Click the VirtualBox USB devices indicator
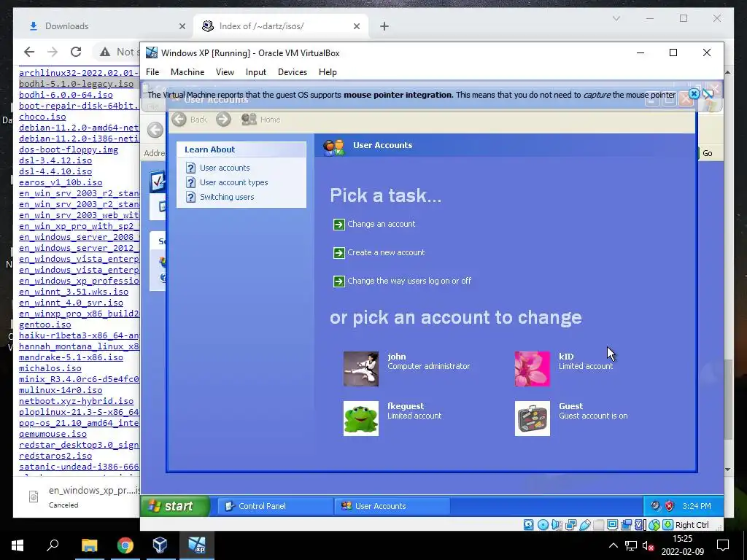This screenshot has width=747, height=560. click(x=585, y=525)
